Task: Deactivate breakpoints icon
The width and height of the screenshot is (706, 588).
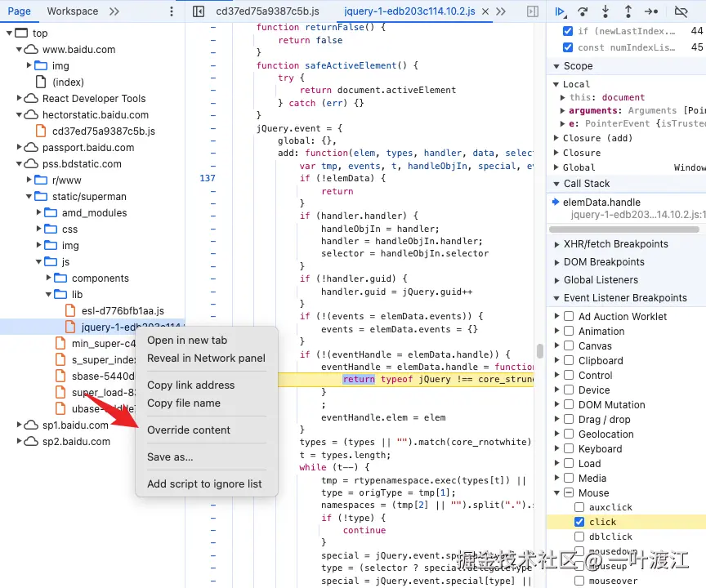Action: click(x=681, y=11)
